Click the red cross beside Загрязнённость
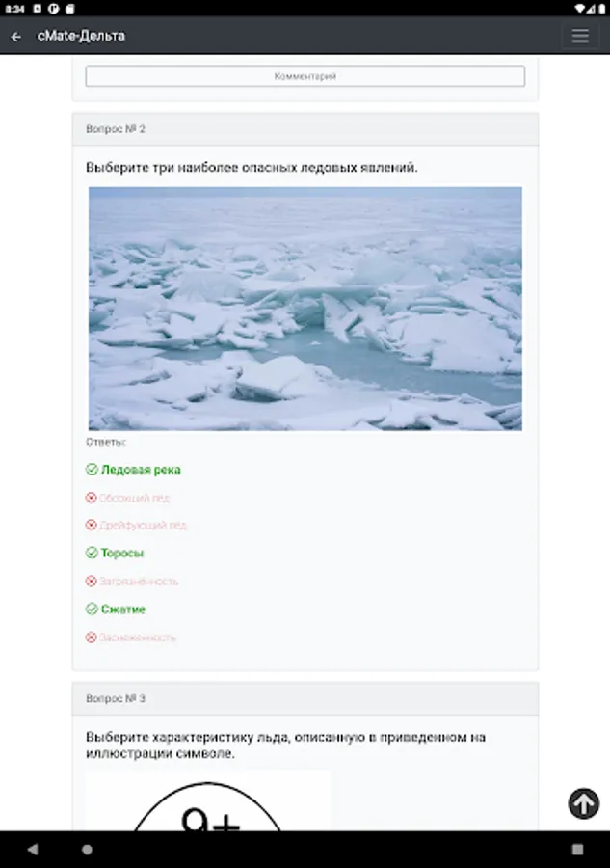Image resolution: width=610 pixels, height=868 pixels. 92,582
